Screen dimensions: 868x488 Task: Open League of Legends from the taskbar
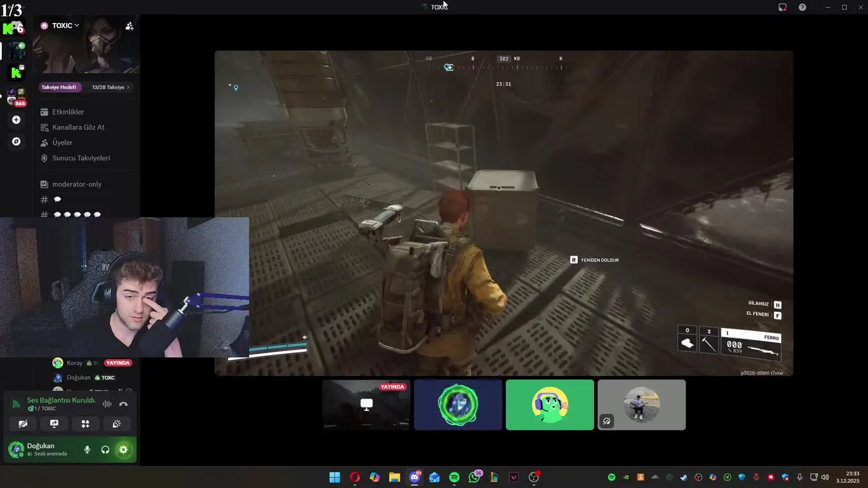pos(494,477)
